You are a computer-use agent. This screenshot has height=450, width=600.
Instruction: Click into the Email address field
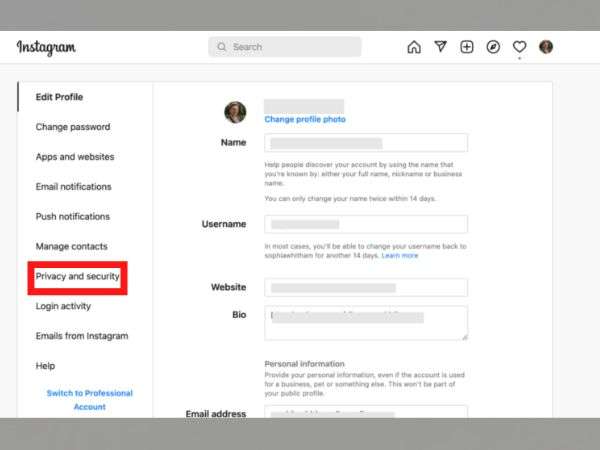366,411
